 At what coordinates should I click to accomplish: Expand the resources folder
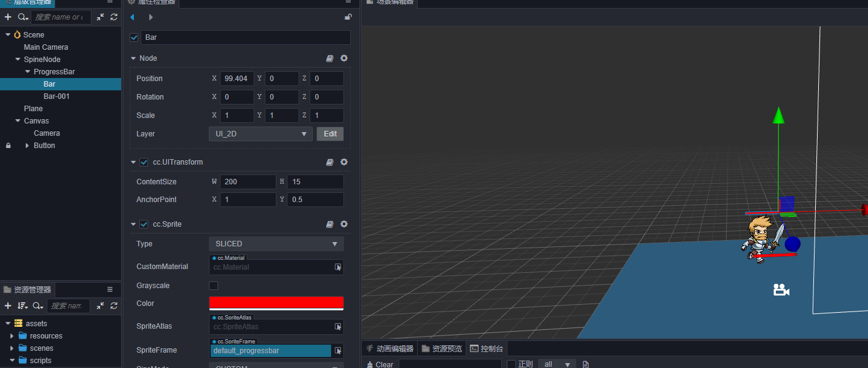point(12,336)
